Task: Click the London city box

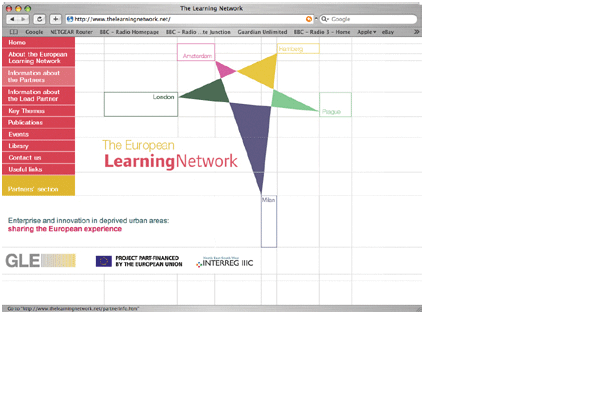Action: (141, 104)
